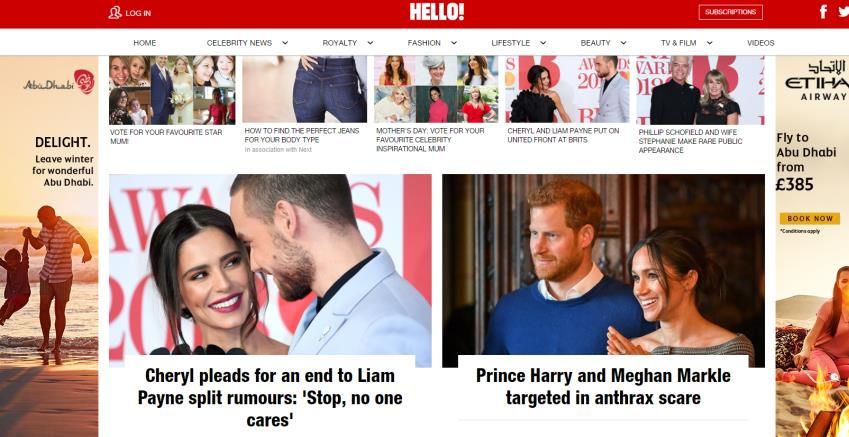
Task: Expand the Celebrity News dropdown arrow
Action: click(285, 43)
